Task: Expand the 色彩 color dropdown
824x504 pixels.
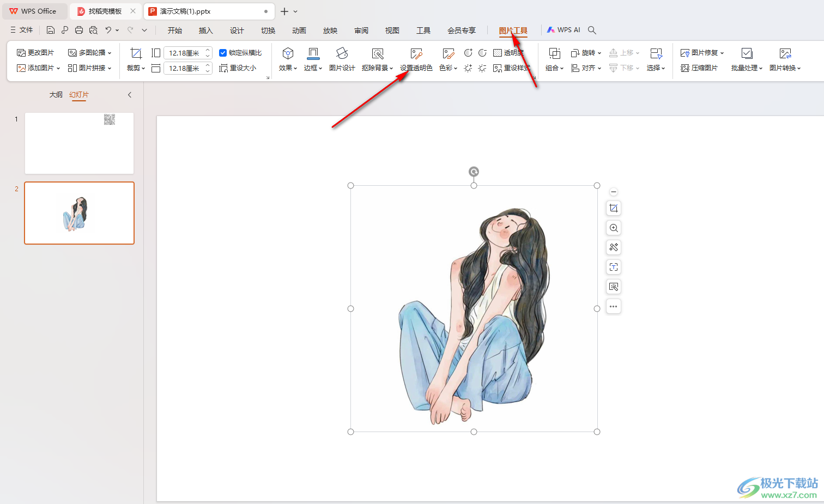Action: pyautogui.click(x=448, y=68)
